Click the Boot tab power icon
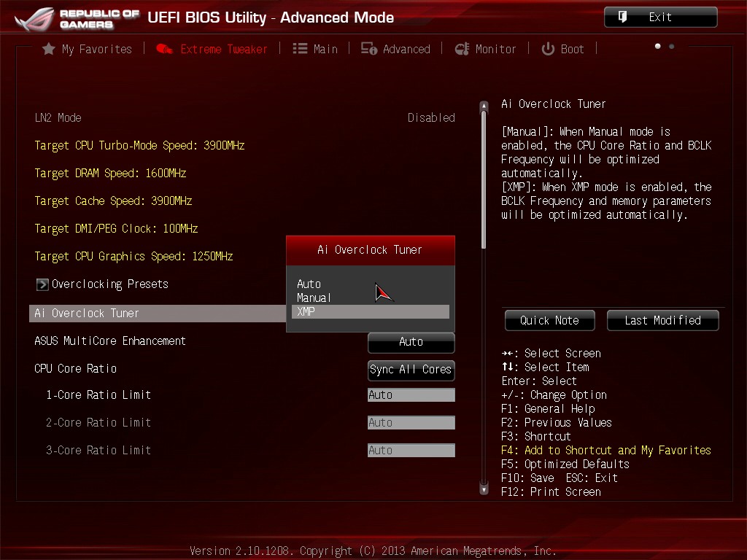The height and width of the screenshot is (560, 747). (548, 49)
